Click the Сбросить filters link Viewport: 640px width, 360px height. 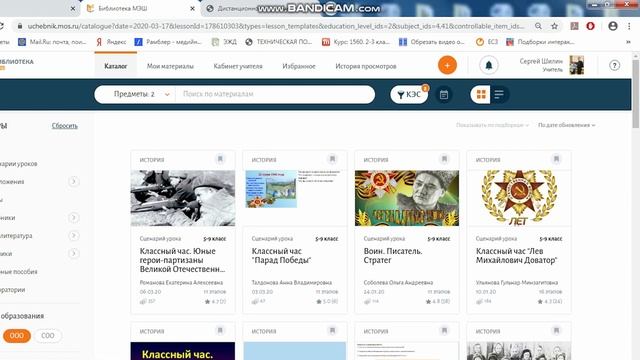coord(64,126)
